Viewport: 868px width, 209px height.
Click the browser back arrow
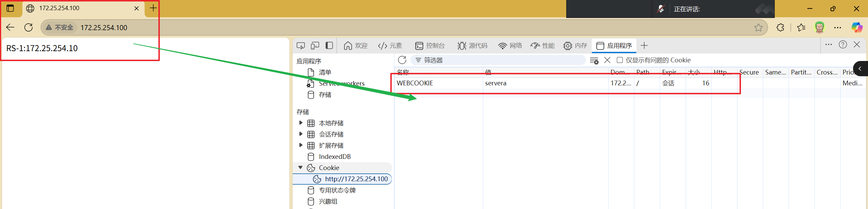pos(10,27)
